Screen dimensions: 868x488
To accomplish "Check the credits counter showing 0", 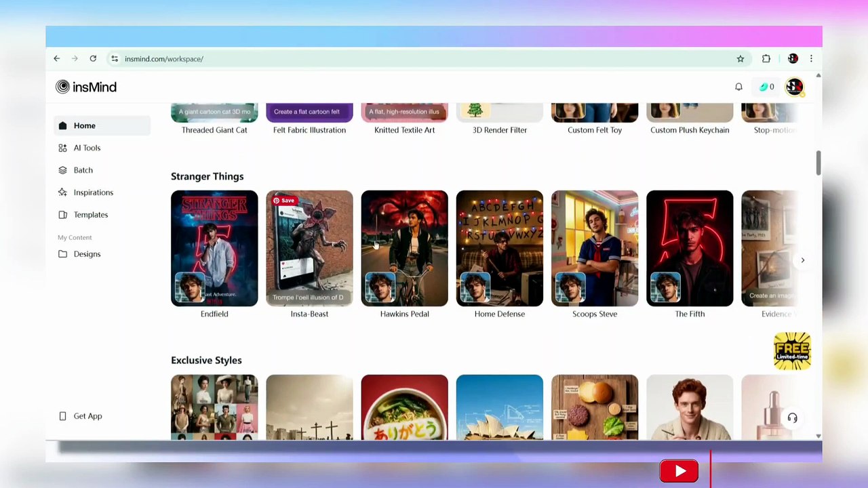I will pos(766,87).
